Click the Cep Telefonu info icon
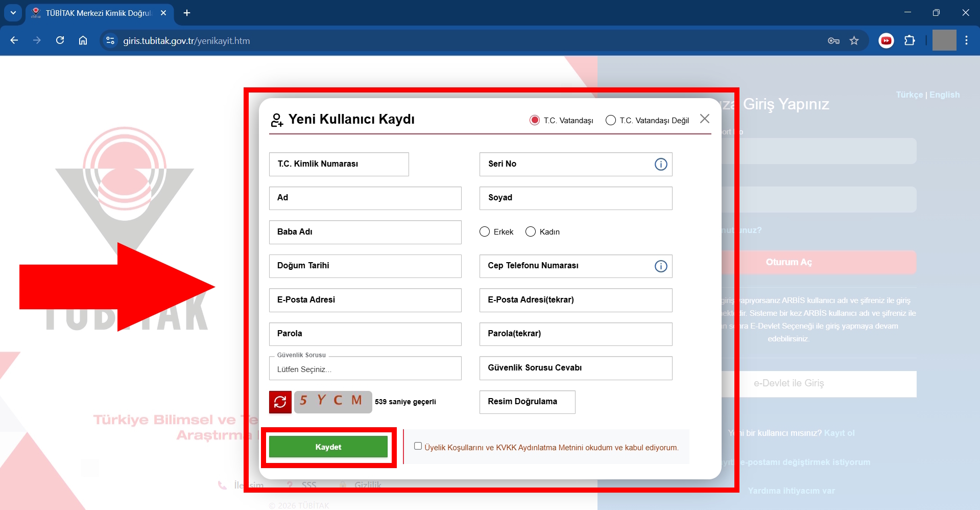This screenshot has width=980, height=510. (x=660, y=266)
